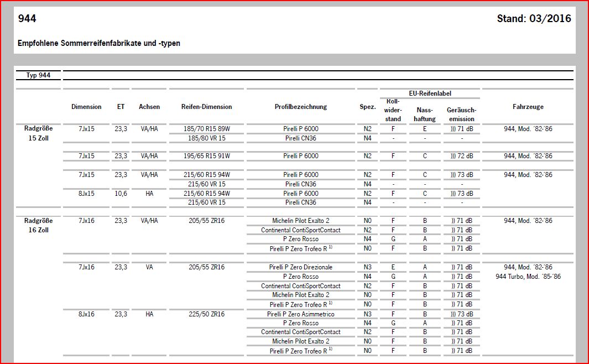Click the "195/65 R15 91W" tire dimension cell
589x364 pixels.
tap(207, 156)
